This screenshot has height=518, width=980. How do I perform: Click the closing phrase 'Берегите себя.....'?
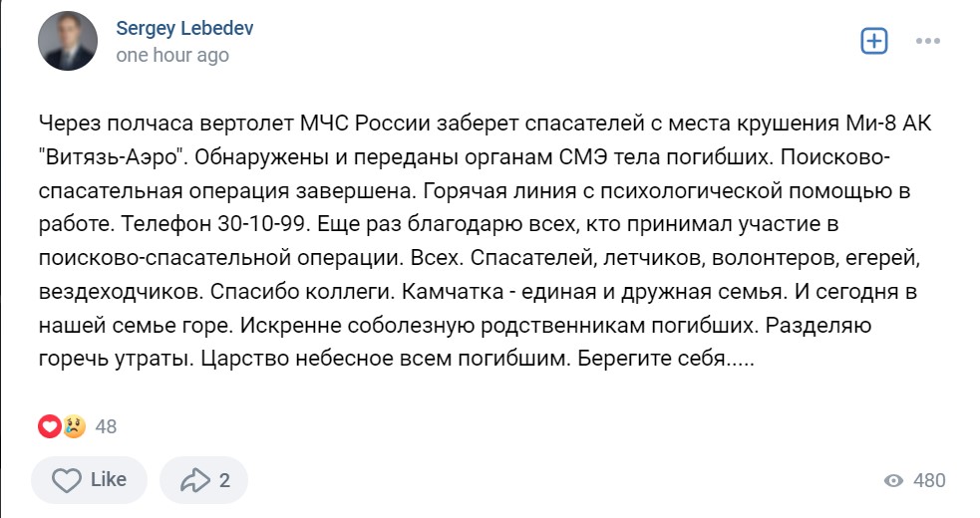coord(666,359)
